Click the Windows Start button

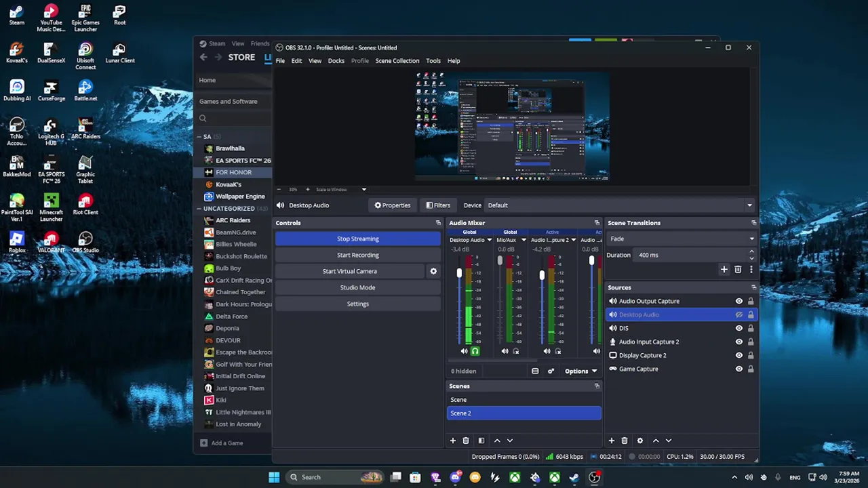[x=274, y=477]
